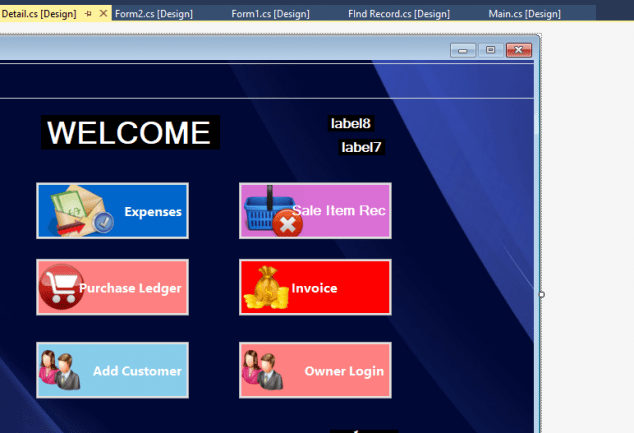Open the FInd Record.cs [Design] tab
Screen dimensions: 634x433
[399, 14]
